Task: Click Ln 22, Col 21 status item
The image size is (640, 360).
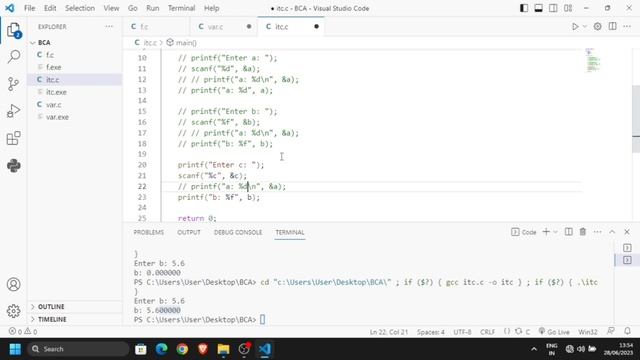Action: click(389, 332)
